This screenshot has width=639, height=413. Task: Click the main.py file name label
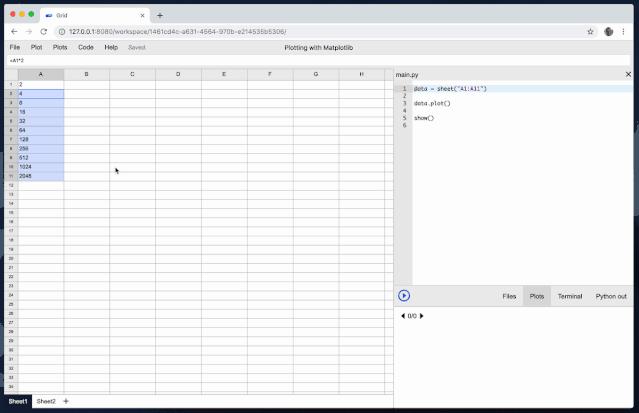point(407,75)
